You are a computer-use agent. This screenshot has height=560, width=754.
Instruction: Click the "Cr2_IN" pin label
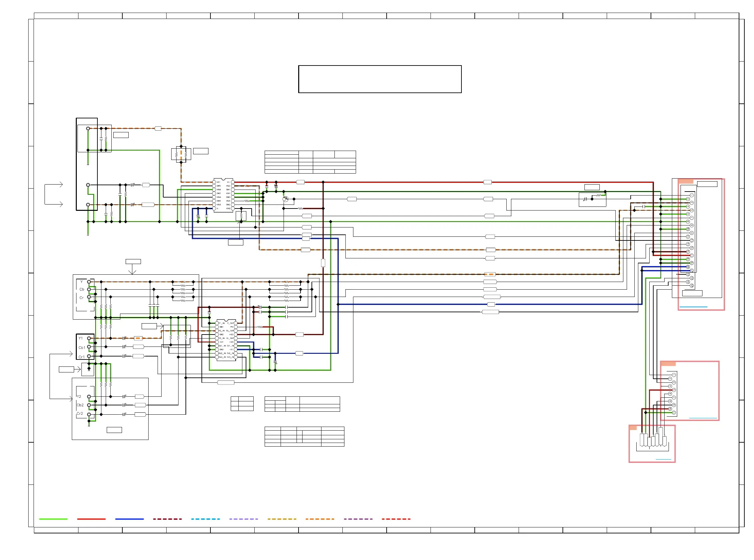231,353
